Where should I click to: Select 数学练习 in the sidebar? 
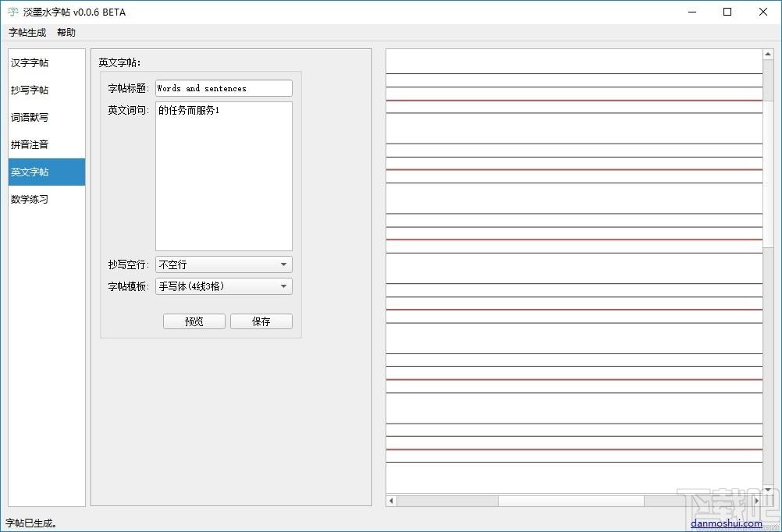(x=46, y=200)
